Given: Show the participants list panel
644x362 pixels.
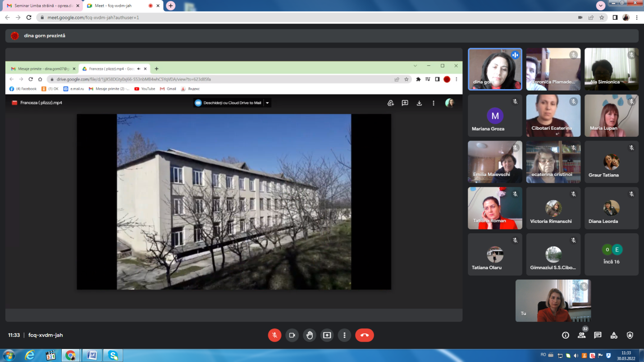Looking at the screenshot, I should click(582, 335).
